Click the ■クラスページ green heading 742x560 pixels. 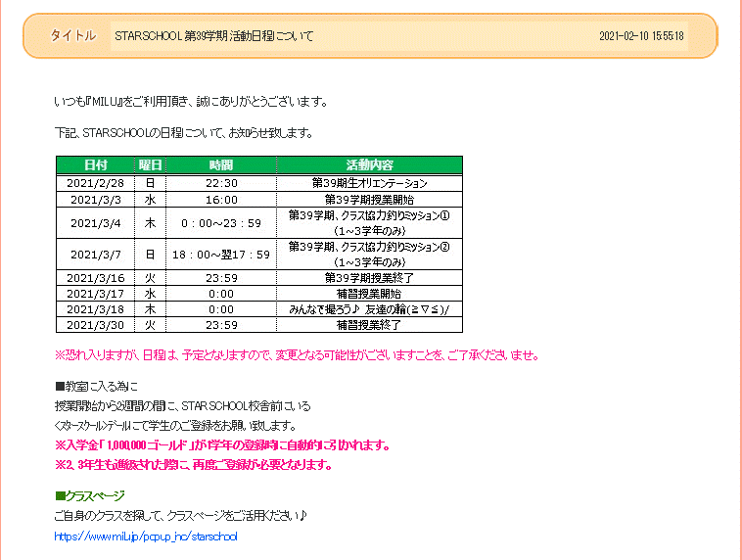click(x=90, y=494)
